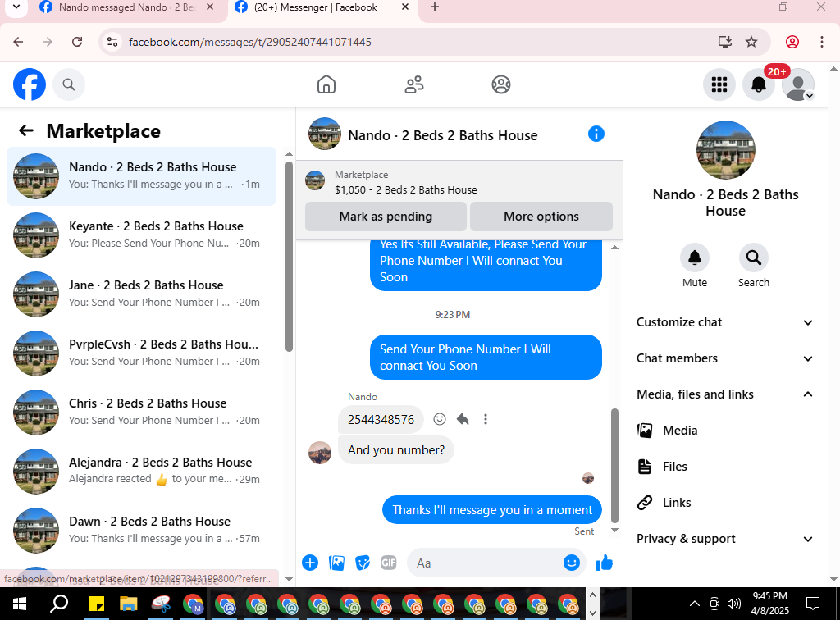
Task: Open more actions plus icon in composer
Action: [310, 563]
